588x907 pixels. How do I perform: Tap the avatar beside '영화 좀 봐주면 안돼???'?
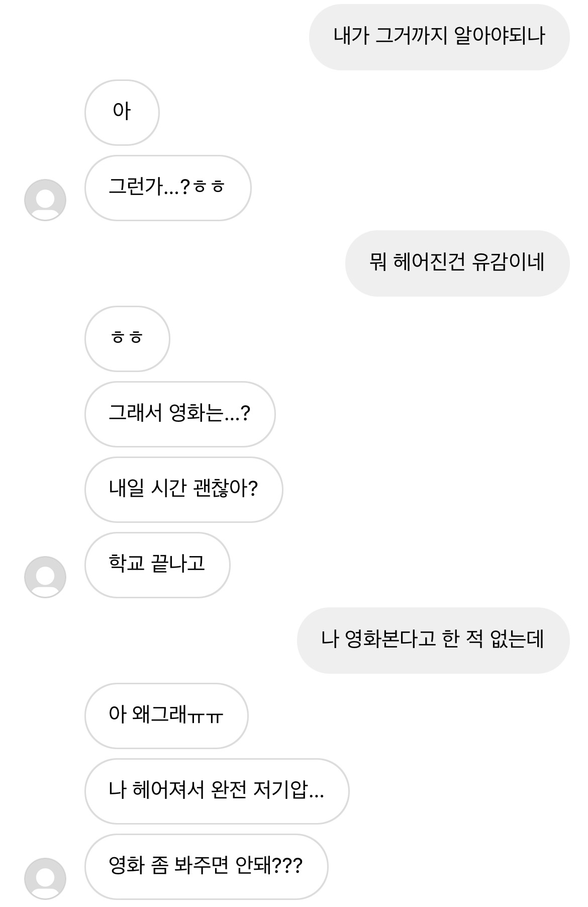tap(45, 878)
